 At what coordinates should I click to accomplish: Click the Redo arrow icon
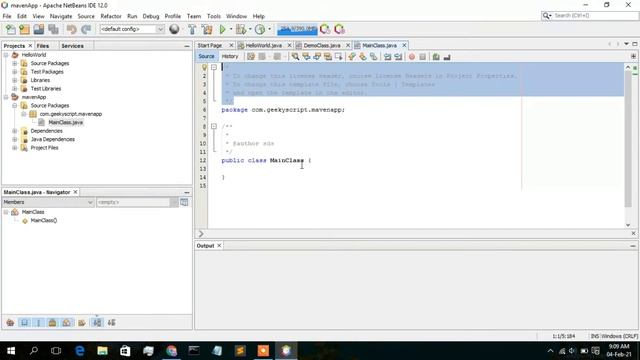86,29
